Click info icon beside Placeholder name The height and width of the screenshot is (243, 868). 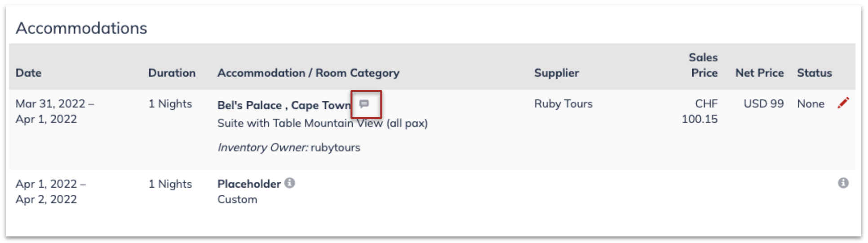[x=290, y=183]
